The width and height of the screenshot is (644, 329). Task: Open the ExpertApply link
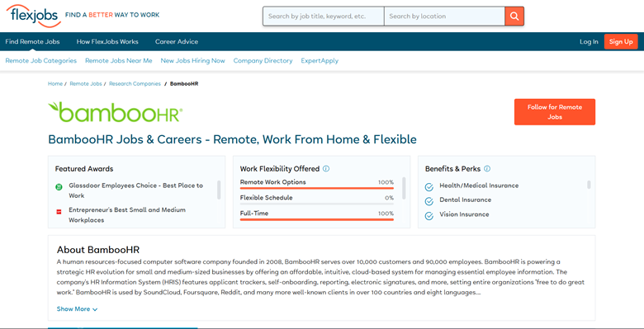click(x=320, y=61)
